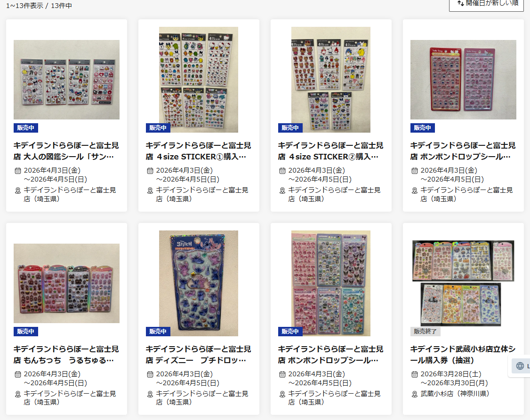Open the もんちっち うるちゅる listing title
Viewport: 530px width, 420px height.
(x=66, y=355)
